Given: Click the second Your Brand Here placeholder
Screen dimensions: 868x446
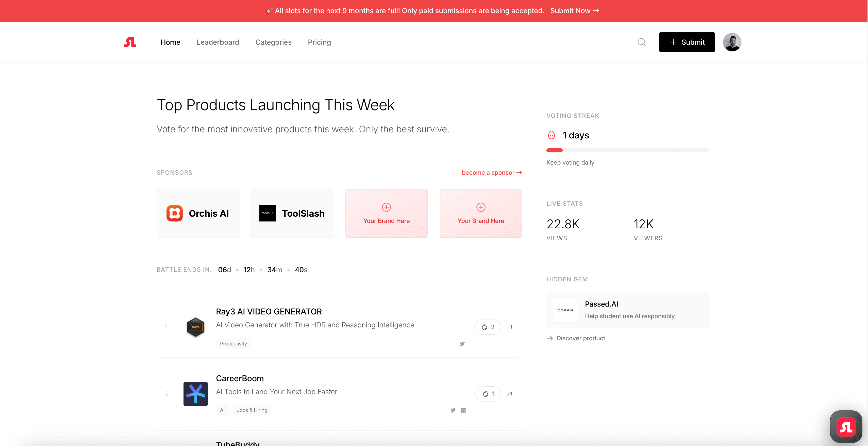Looking at the screenshot, I should point(481,213).
